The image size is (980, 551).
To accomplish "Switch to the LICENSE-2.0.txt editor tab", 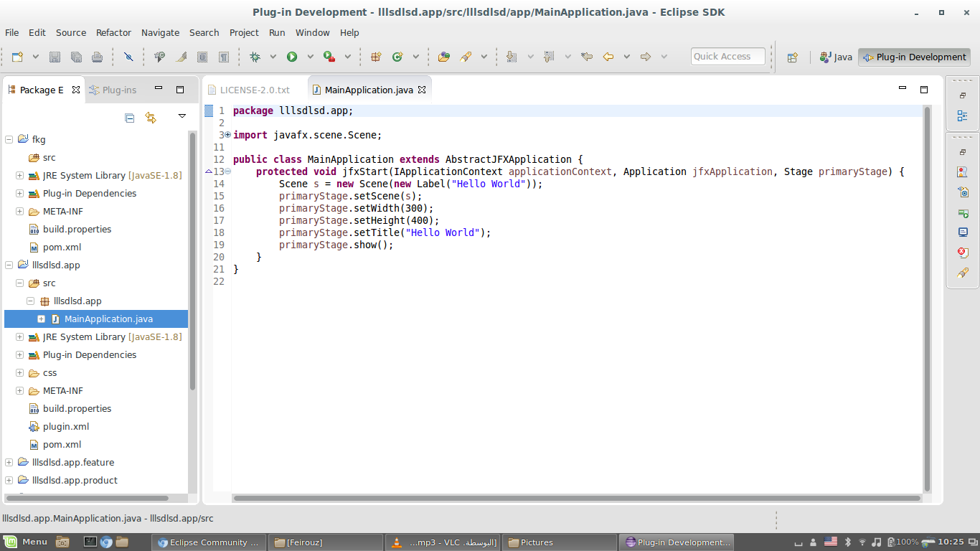I will tap(255, 90).
